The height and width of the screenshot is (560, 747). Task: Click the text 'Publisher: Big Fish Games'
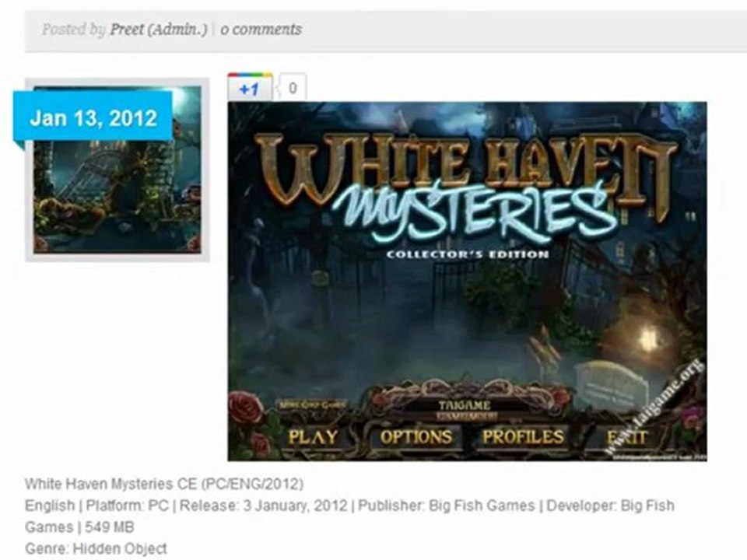(447, 506)
